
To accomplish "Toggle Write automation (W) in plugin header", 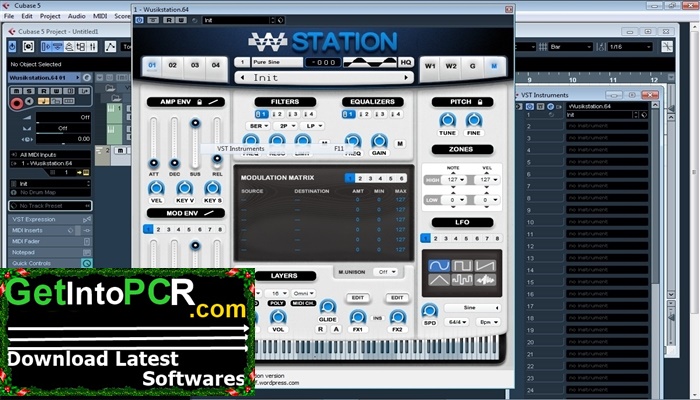I will pos(180,20).
